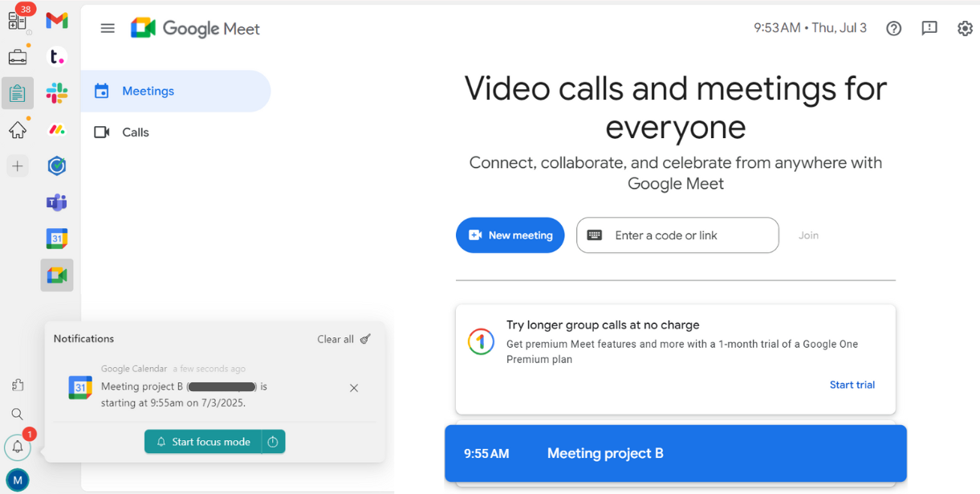Click the focus mode timer icon
Image resolution: width=980 pixels, height=494 pixels.
(273, 442)
